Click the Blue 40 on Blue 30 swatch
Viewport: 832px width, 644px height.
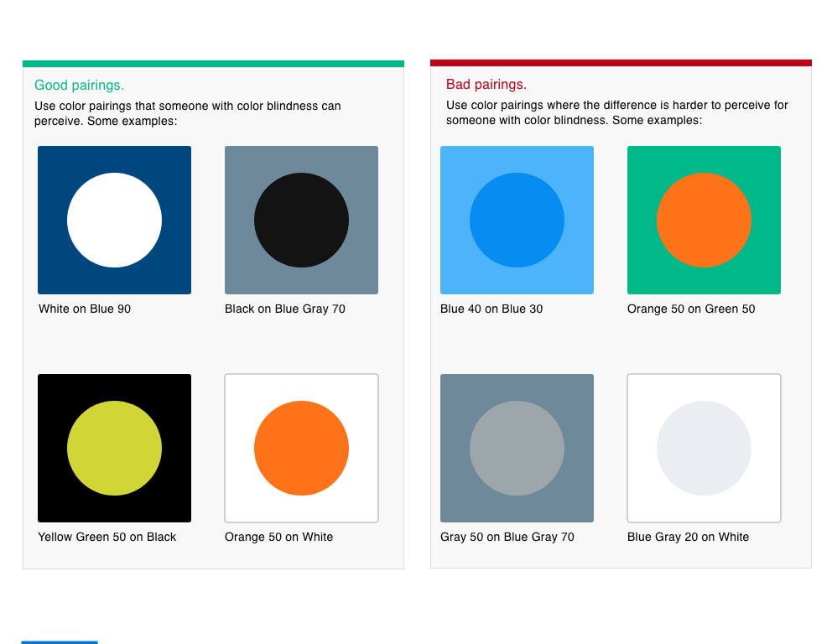[x=517, y=220]
